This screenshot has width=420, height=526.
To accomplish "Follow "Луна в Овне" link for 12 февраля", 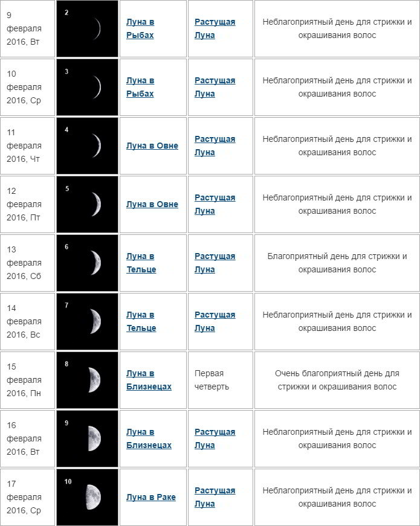I will point(152,204).
